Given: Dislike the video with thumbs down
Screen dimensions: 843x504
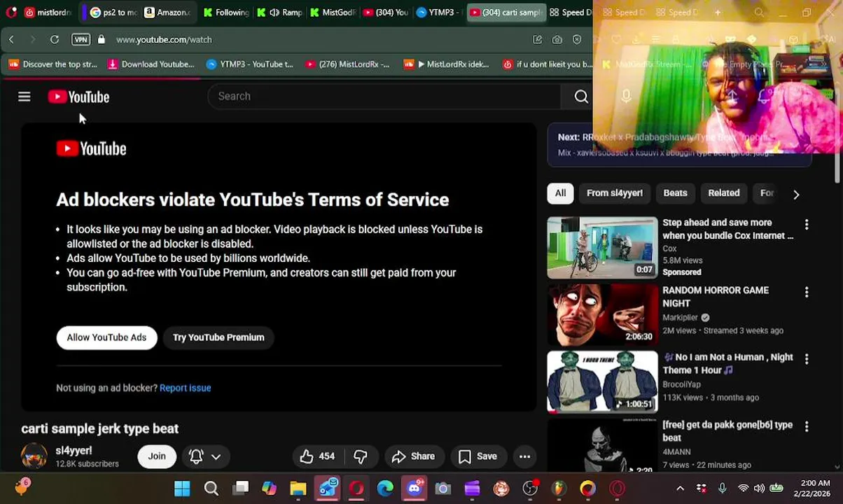Looking at the screenshot, I should (361, 456).
